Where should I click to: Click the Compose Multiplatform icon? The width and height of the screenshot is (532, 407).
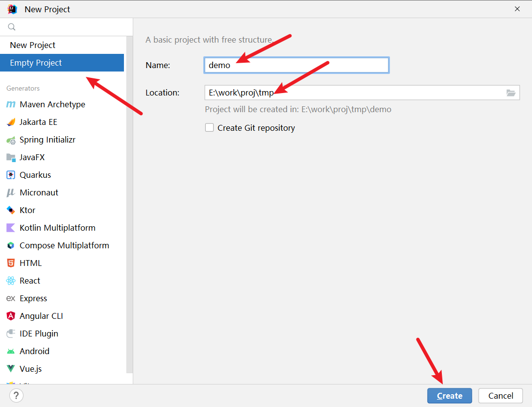[x=11, y=245]
